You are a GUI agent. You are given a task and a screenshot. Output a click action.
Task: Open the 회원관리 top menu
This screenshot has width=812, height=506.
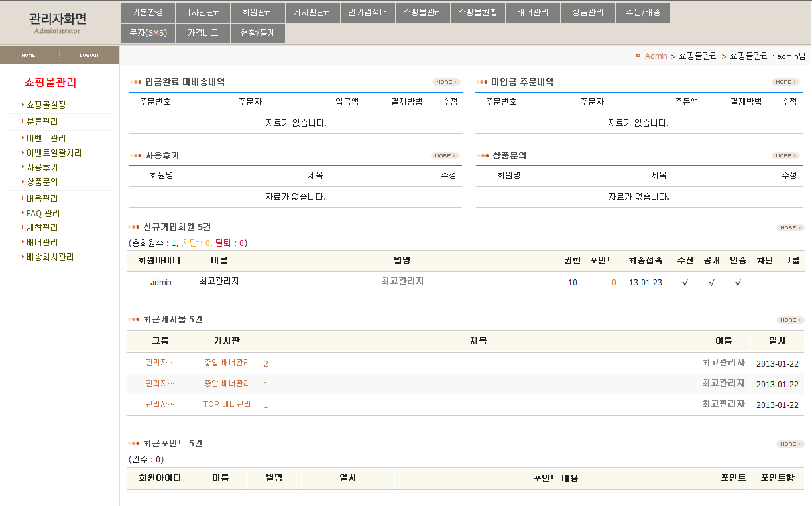[x=258, y=13]
